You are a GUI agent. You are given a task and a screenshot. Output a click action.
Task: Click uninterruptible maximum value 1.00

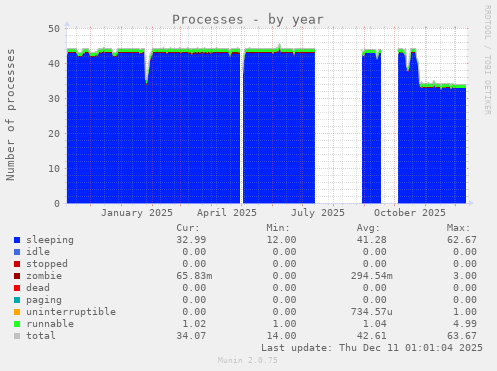coord(465,312)
